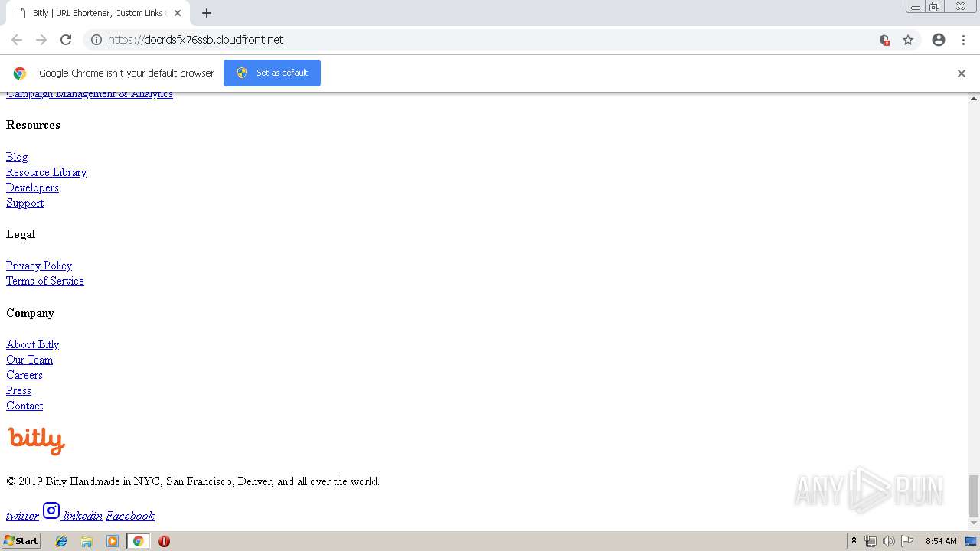Open a new tab with plus button

207,13
